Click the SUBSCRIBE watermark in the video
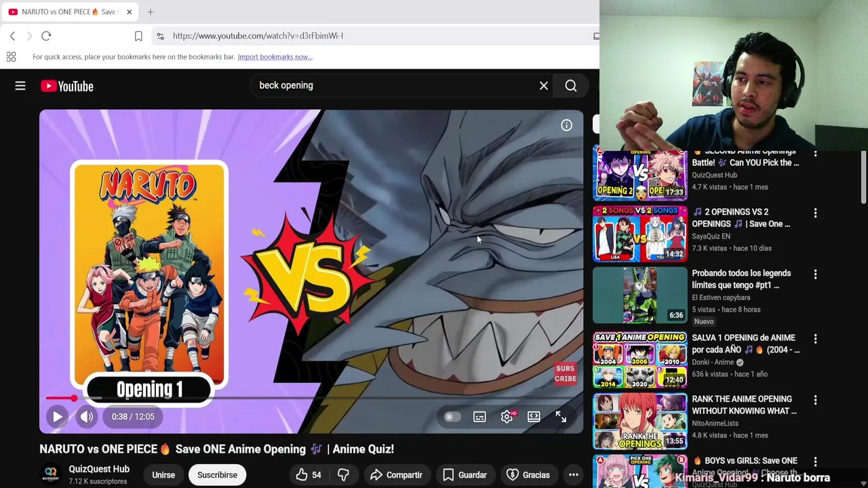 (x=565, y=373)
